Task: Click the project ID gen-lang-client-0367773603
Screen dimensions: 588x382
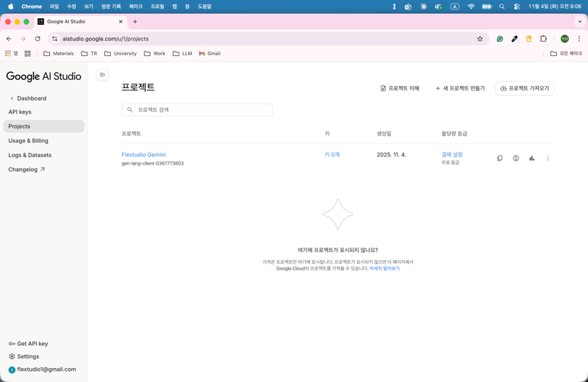Action: click(x=153, y=163)
